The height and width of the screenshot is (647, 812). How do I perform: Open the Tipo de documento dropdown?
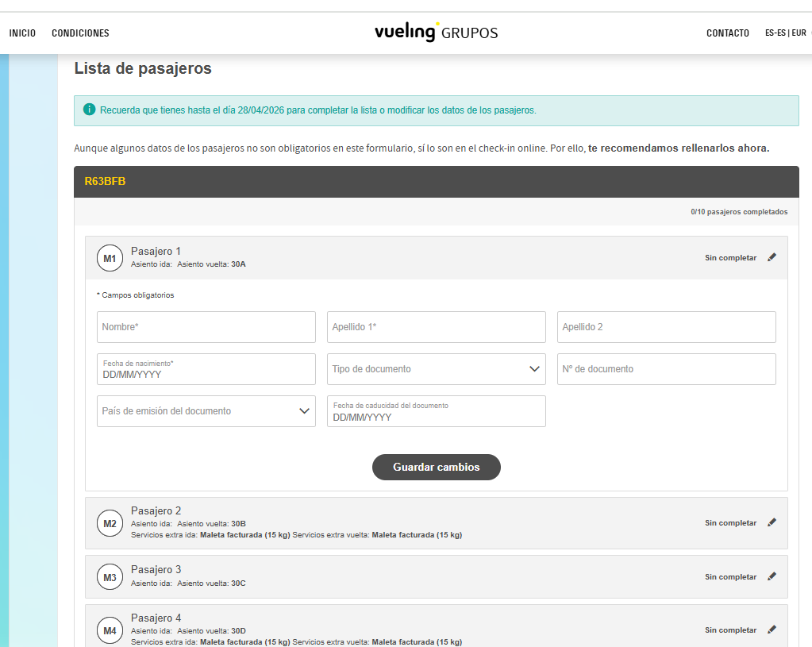[436, 369]
